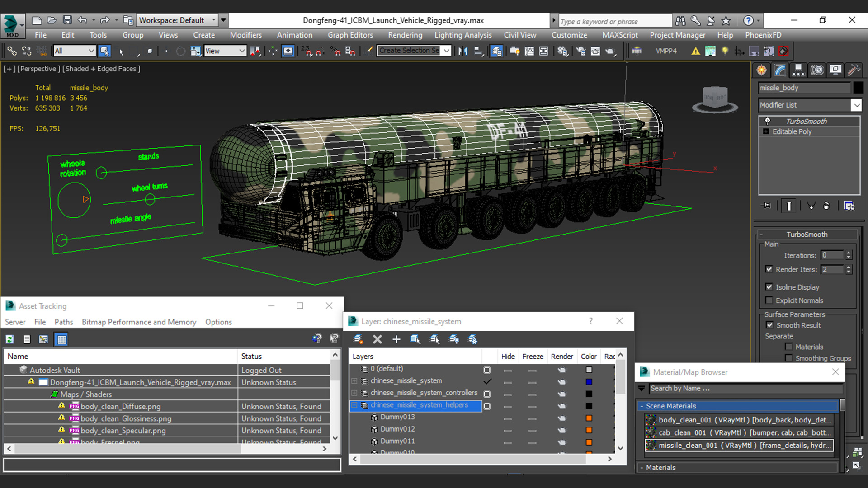Open the Material Editor toolbar icon

[562, 51]
